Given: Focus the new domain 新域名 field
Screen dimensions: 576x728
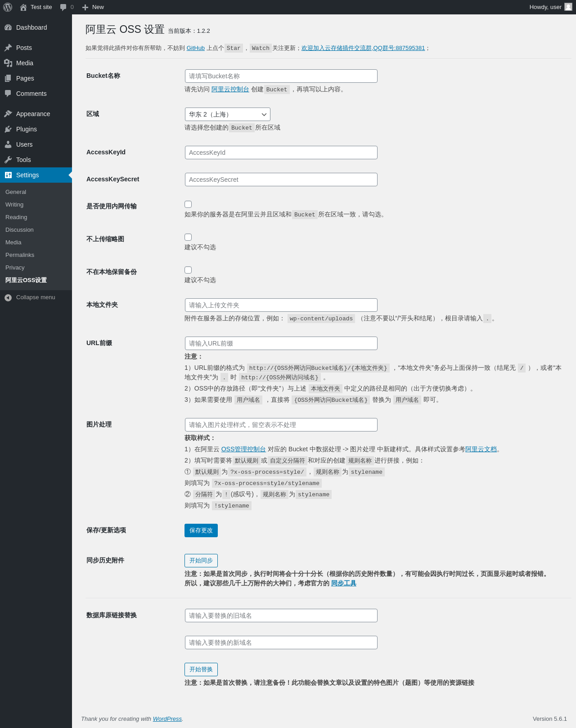Looking at the screenshot, I should (x=281, y=643).
